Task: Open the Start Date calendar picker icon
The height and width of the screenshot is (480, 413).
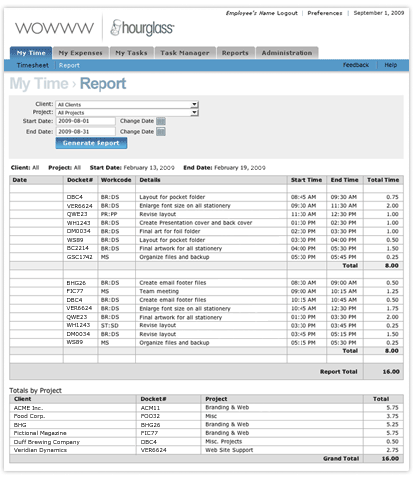Action: click(x=161, y=121)
